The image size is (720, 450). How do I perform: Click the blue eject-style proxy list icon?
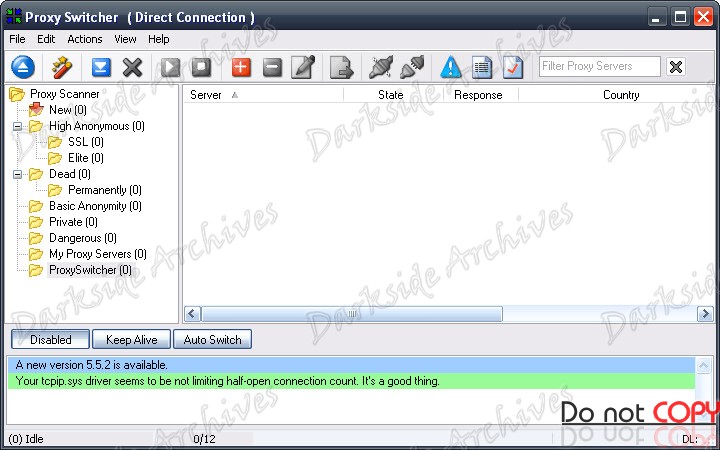23,67
